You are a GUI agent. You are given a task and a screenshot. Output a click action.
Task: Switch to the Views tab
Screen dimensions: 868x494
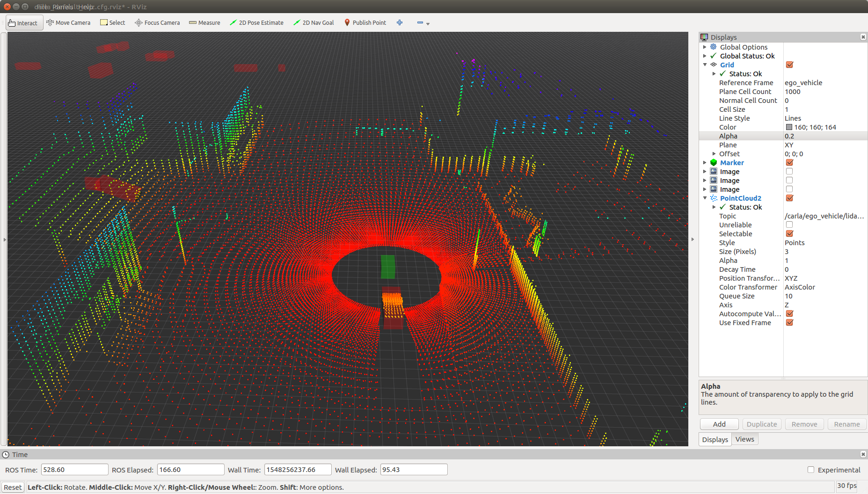744,439
